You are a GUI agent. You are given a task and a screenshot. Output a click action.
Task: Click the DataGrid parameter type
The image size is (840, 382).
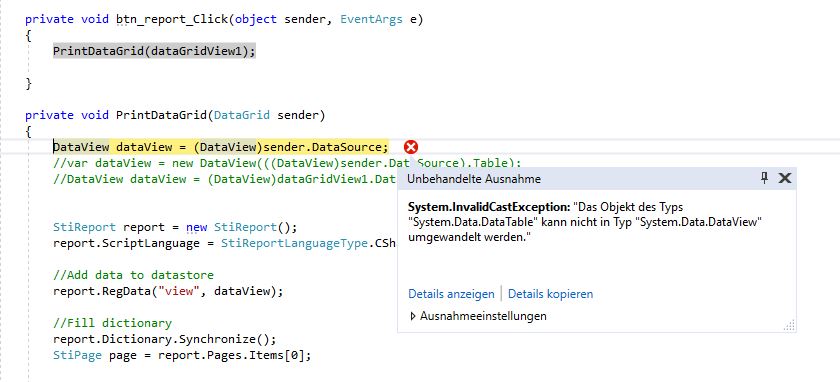pyautogui.click(x=242, y=115)
